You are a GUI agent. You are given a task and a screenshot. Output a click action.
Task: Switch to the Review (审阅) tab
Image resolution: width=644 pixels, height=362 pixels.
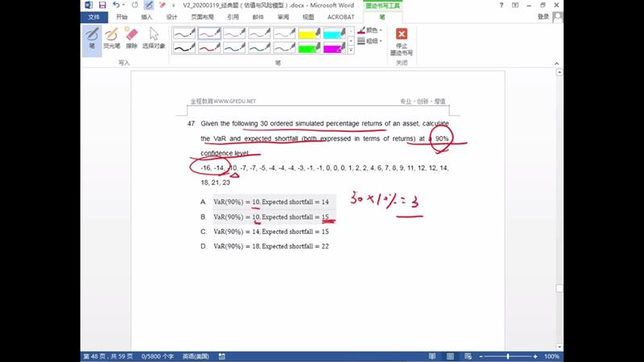tap(283, 17)
